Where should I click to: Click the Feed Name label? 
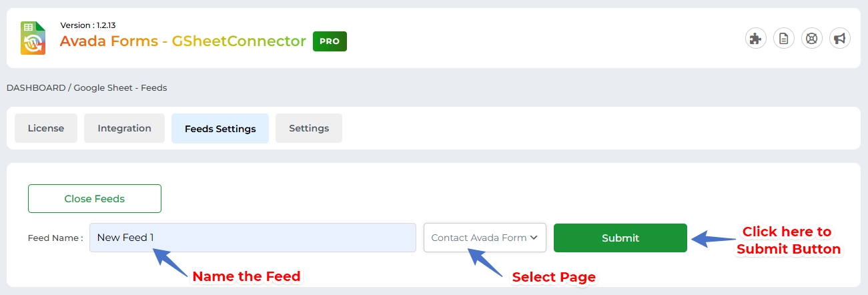coord(55,238)
